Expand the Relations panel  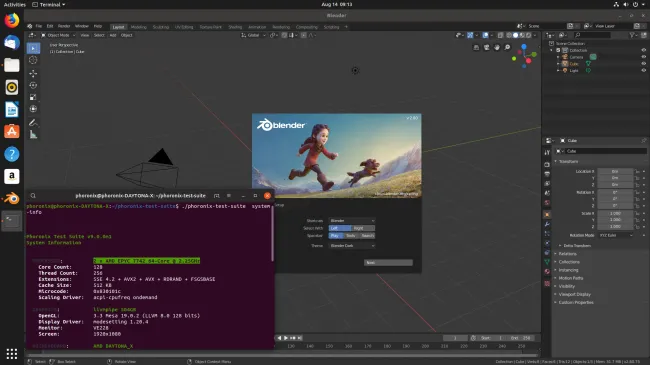point(568,254)
